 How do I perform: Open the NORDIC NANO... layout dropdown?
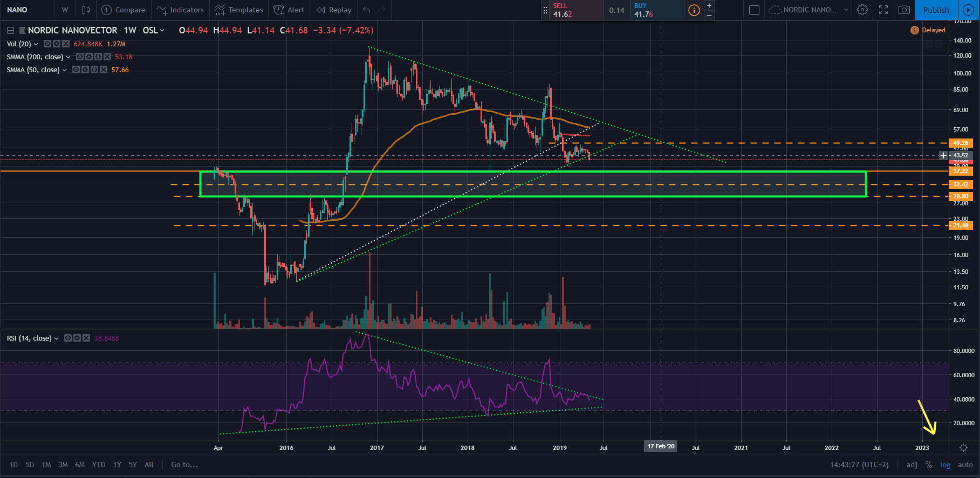pyautogui.click(x=846, y=10)
